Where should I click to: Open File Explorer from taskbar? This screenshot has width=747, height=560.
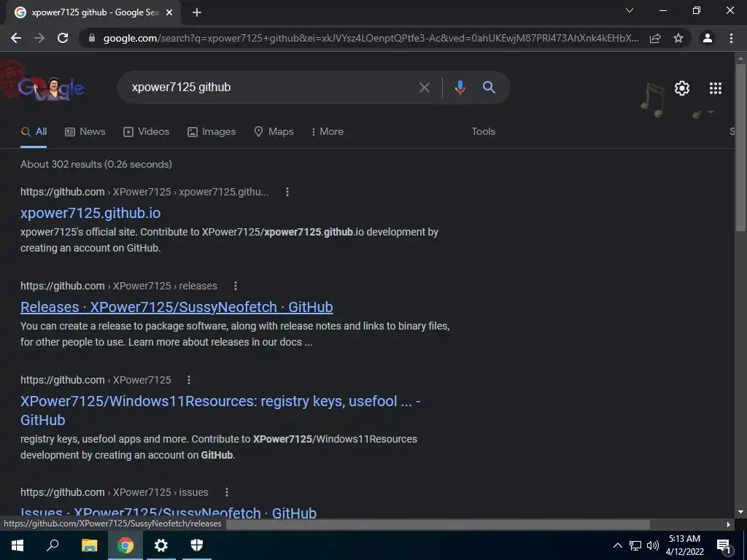pyautogui.click(x=89, y=545)
